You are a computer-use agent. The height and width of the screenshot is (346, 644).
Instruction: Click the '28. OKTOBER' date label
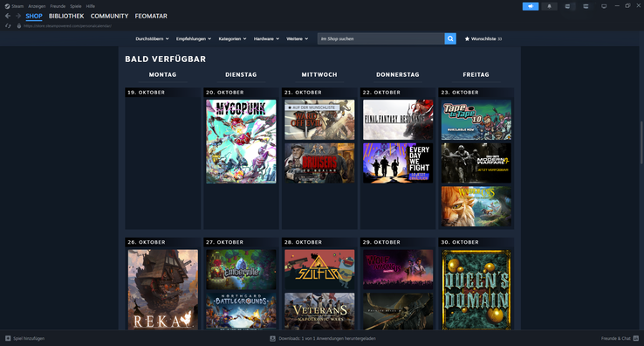tap(303, 242)
